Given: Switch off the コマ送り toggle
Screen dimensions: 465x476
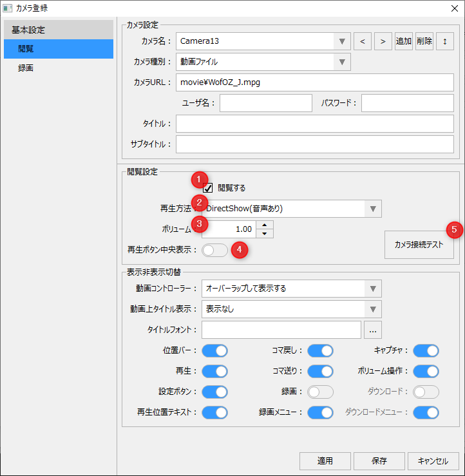Looking at the screenshot, I should pyautogui.click(x=320, y=371).
